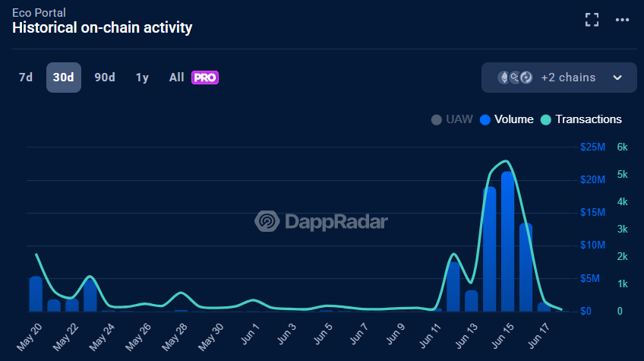Click the Jun 9 date label

point(395,334)
